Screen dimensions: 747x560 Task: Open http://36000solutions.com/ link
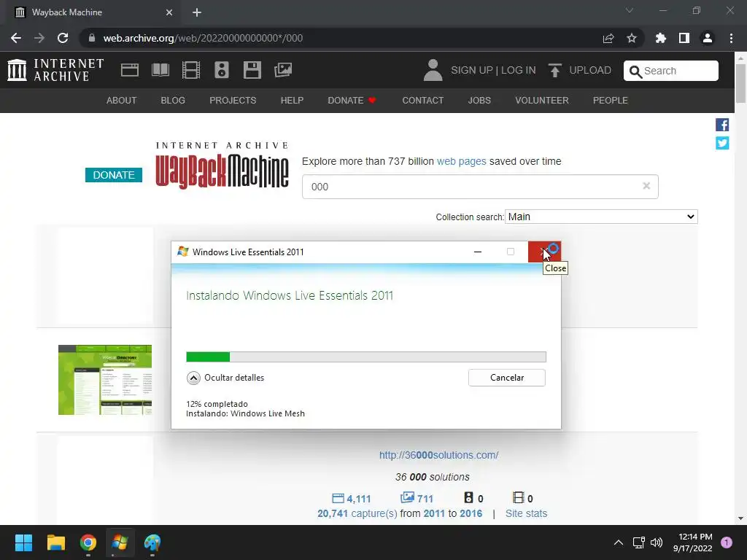coord(438,455)
